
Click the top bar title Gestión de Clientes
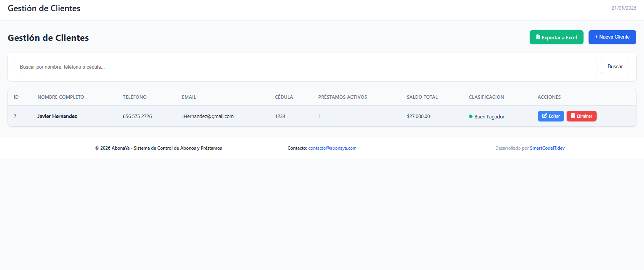[x=44, y=8]
